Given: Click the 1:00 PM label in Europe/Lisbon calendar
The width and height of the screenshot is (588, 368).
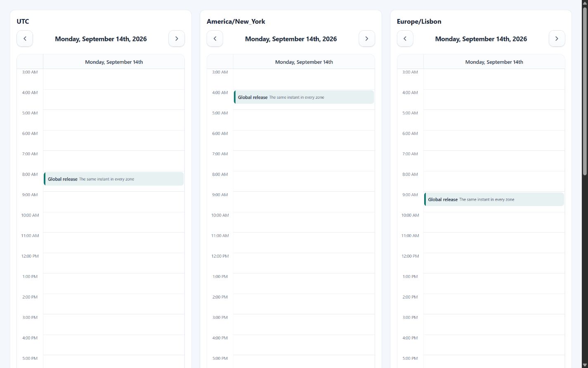Looking at the screenshot, I should tap(410, 276).
